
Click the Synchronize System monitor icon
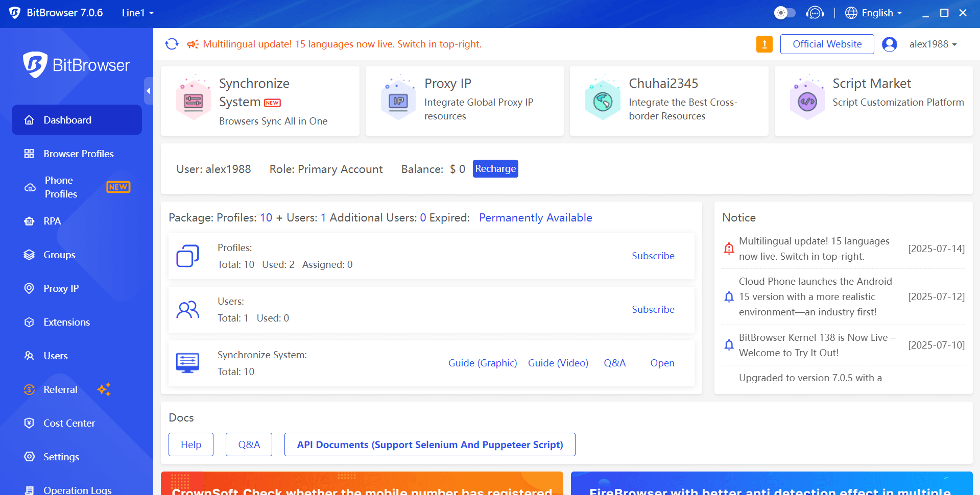[187, 363]
